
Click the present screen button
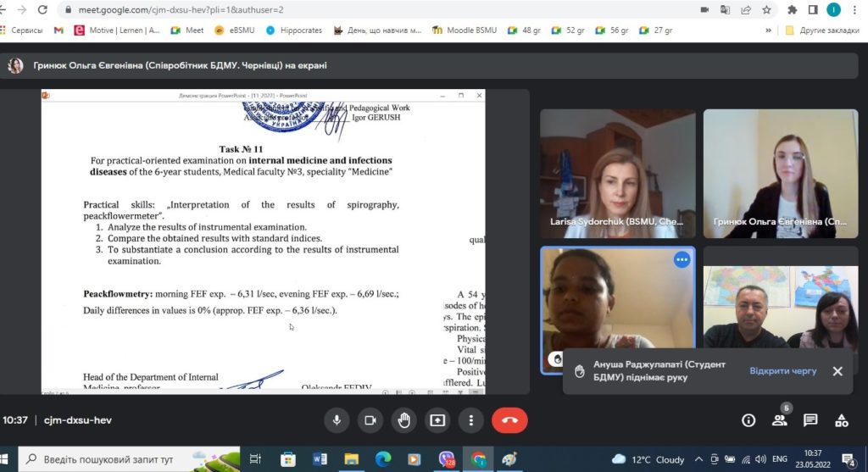pos(437,420)
